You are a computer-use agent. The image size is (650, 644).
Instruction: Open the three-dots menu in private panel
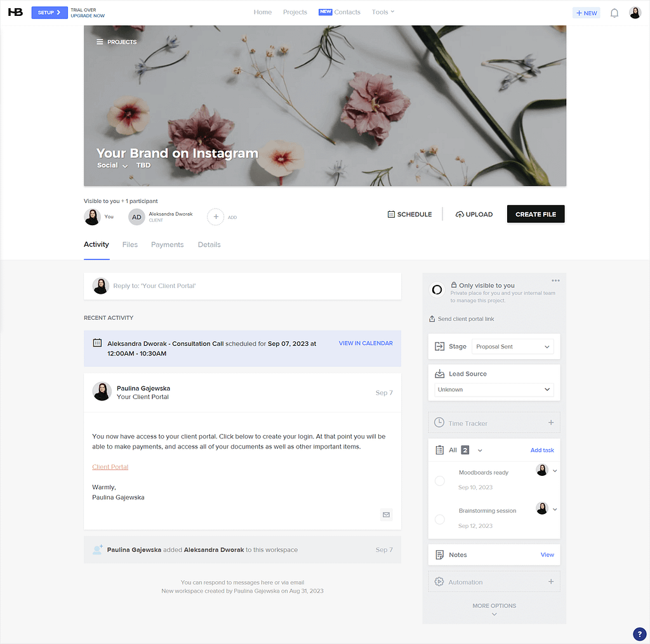tap(555, 280)
